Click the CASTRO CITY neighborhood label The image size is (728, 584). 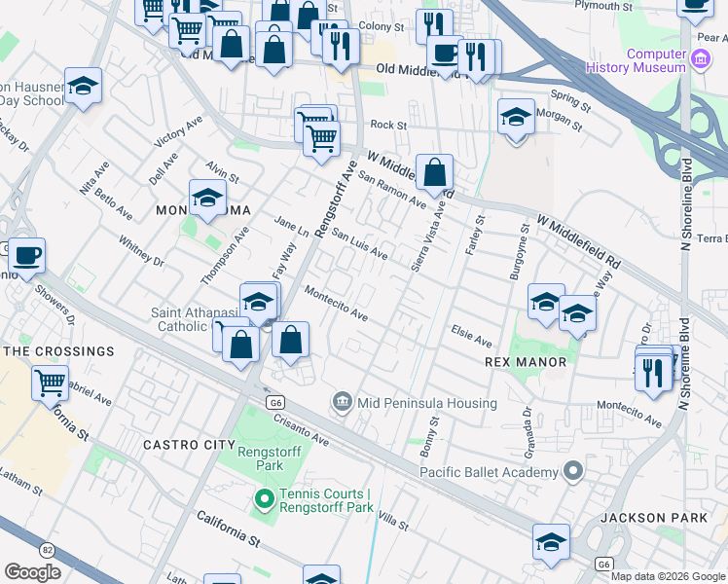click(x=190, y=445)
